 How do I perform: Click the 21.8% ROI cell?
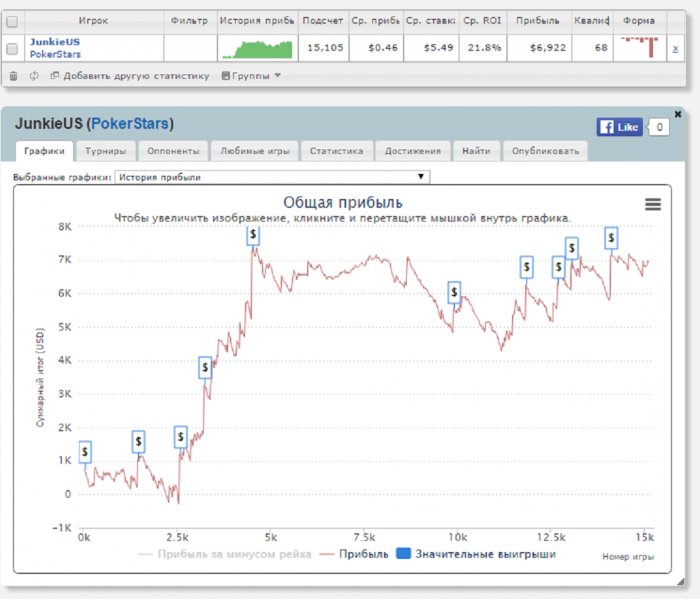tap(484, 48)
